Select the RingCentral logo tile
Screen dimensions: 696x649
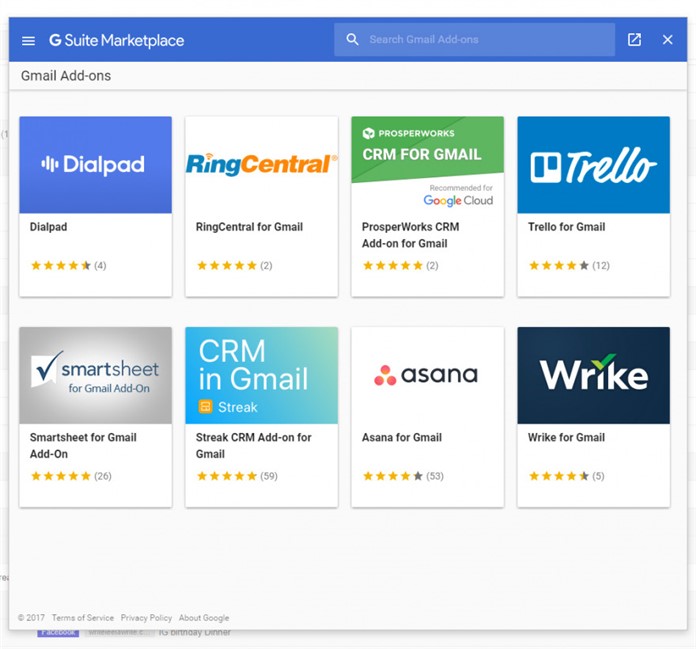click(x=261, y=165)
